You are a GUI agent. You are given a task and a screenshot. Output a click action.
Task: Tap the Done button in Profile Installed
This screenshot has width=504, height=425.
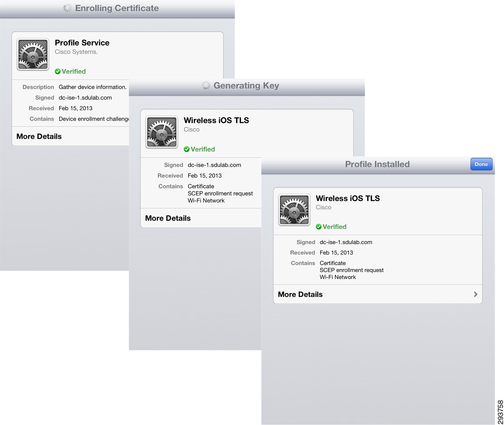click(x=481, y=164)
